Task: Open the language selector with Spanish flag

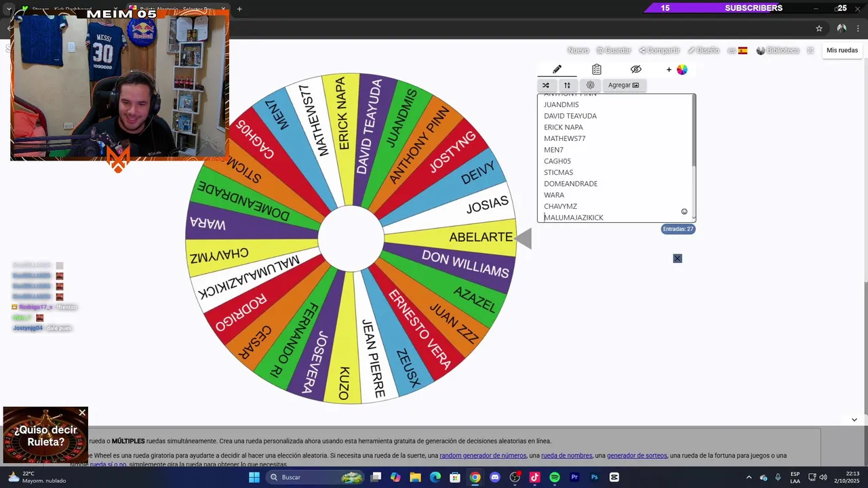Action: click(738, 50)
